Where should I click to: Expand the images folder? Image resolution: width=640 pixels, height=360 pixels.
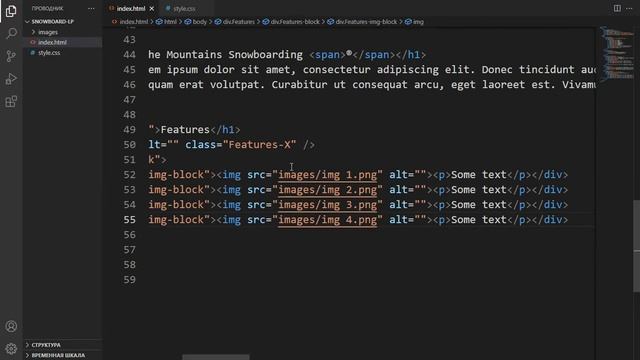coord(48,32)
